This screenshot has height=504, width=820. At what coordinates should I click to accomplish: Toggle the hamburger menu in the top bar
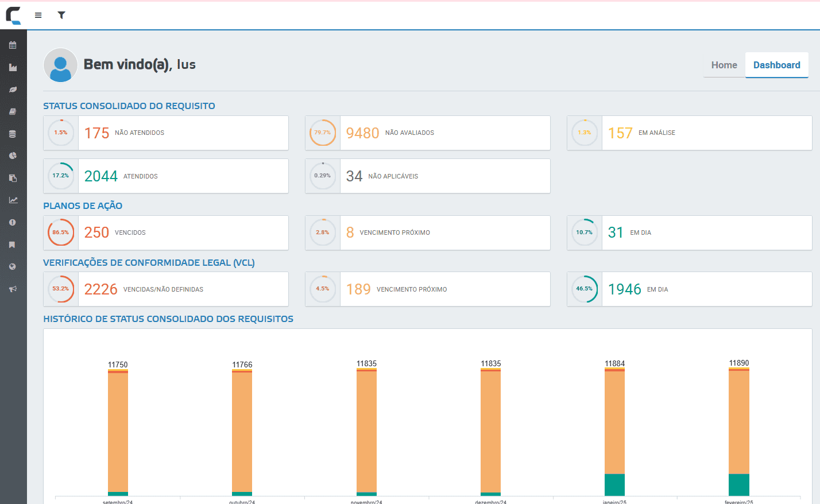click(x=38, y=15)
